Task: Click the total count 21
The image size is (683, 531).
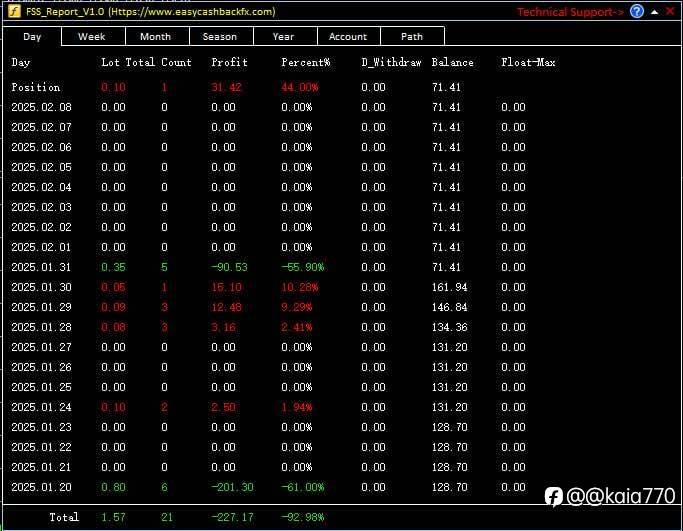Action: pyautogui.click(x=167, y=517)
